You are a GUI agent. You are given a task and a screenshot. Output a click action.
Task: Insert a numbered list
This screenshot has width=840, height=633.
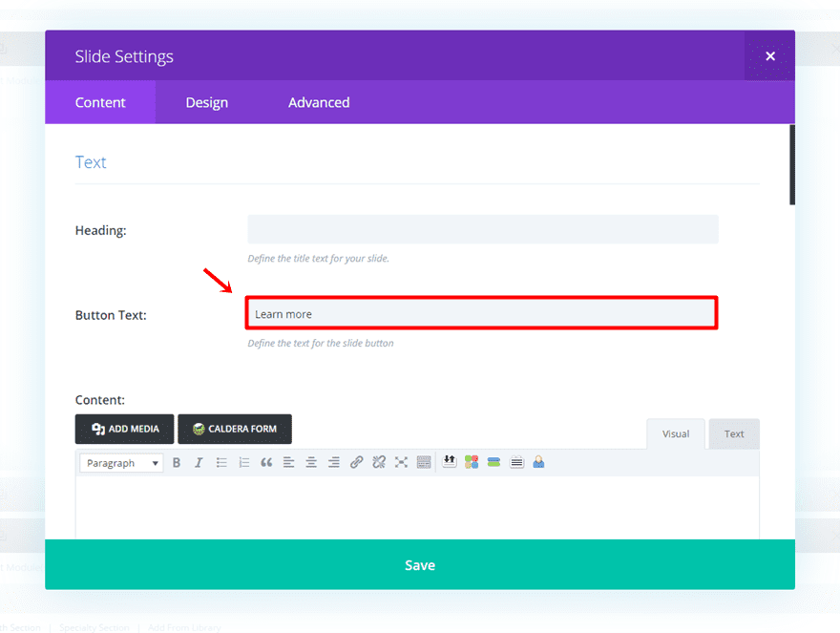tap(244, 463)
